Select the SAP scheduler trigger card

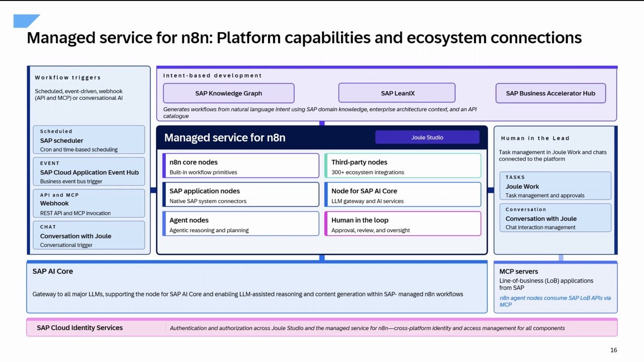point(89,140)
